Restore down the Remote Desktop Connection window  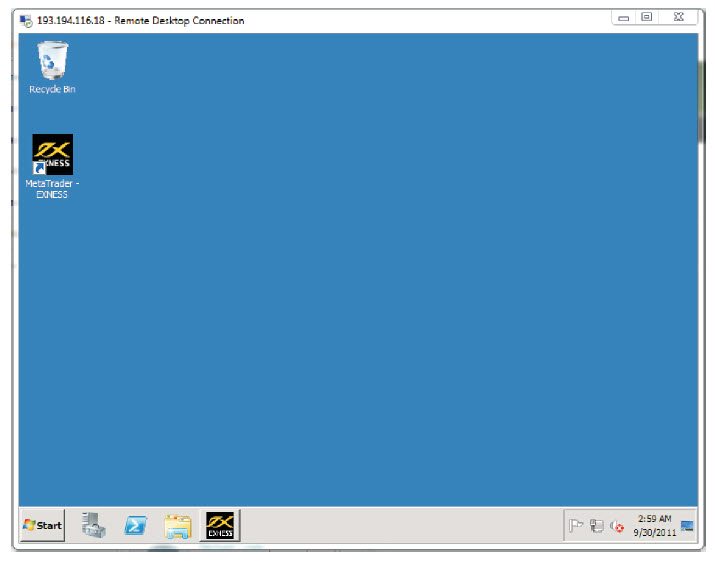pyautogui.click(x=648, y=18)
